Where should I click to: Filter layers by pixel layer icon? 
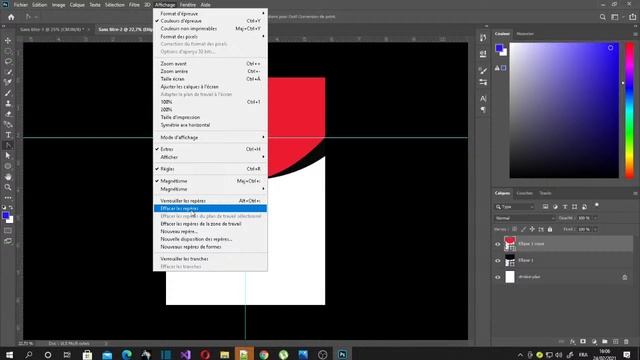click(x=545, y=207)
